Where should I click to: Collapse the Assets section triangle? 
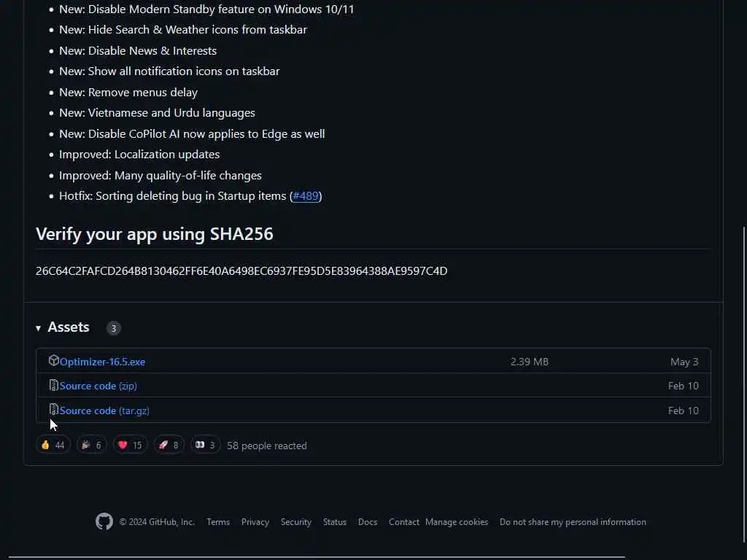click(x=38, y=328)
